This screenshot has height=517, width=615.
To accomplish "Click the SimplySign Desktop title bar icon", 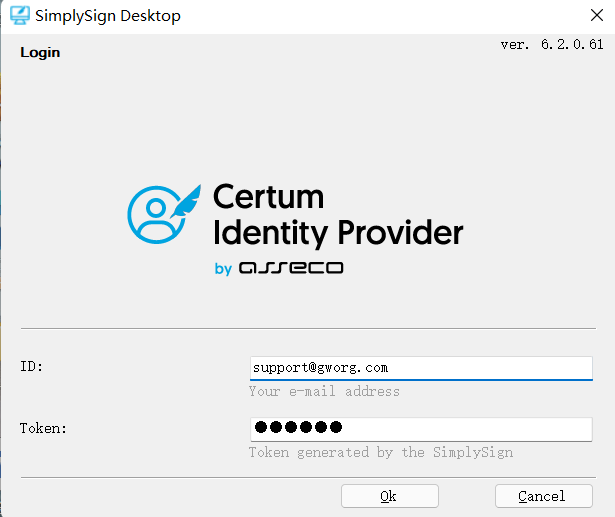I will pos(19,16).
